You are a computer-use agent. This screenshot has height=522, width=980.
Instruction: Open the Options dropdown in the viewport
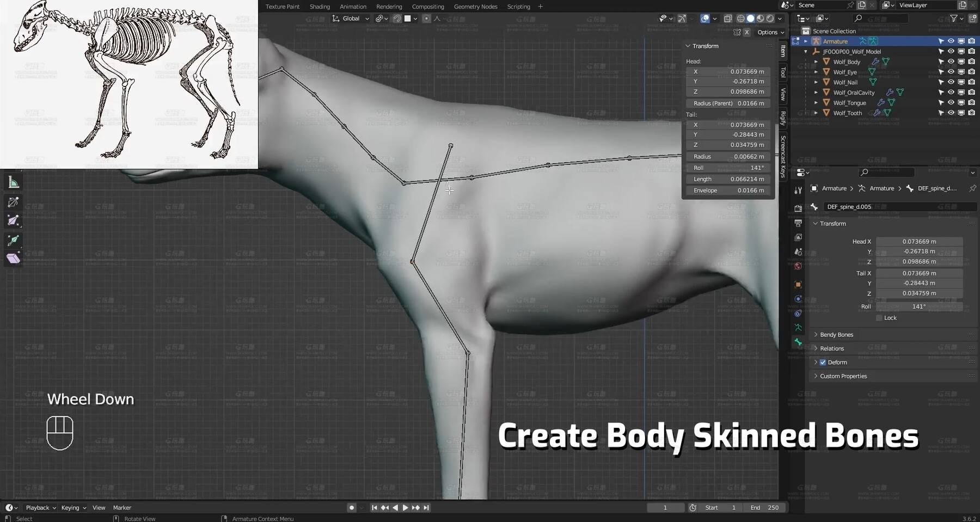(x=770, y=32)
